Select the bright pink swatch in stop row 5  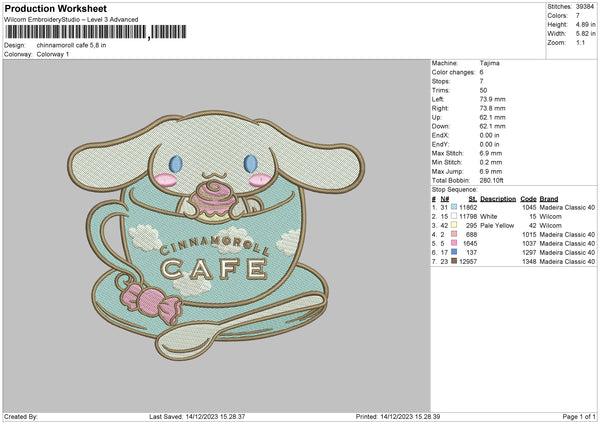click(454, 243)
